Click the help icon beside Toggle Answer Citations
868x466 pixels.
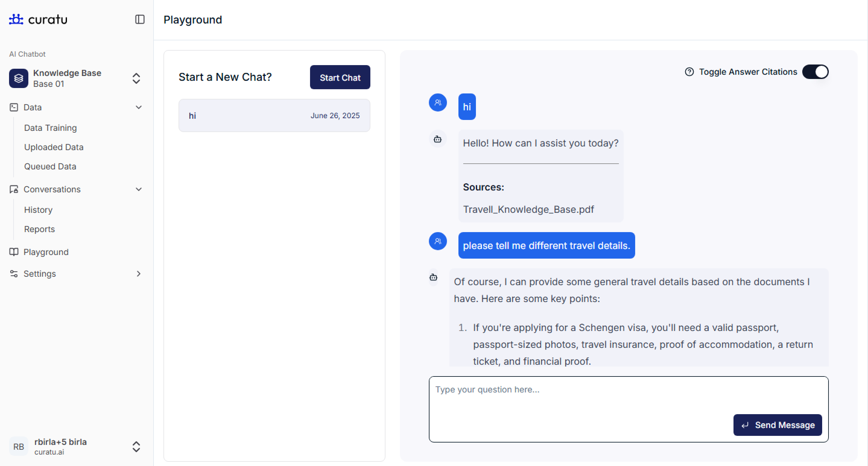click(x=689, y=72)
